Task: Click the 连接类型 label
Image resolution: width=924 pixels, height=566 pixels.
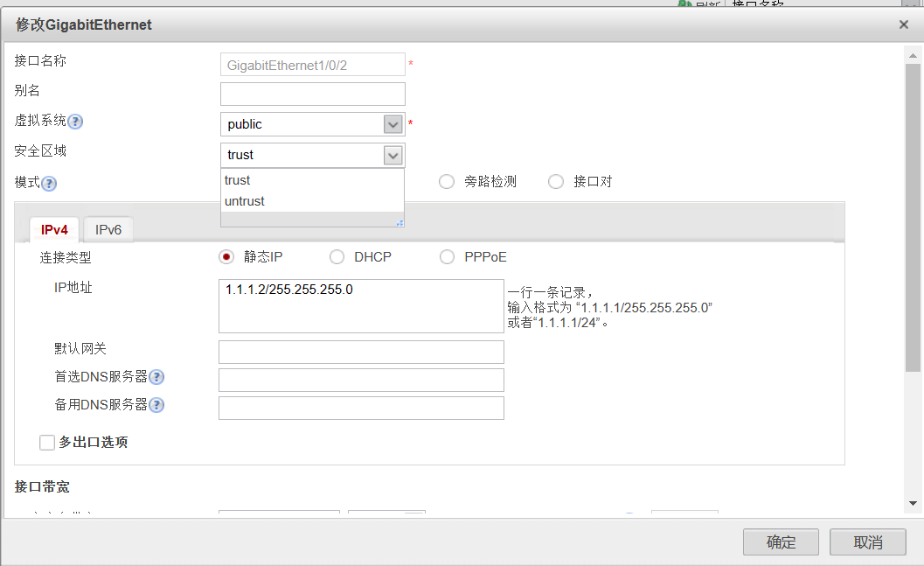Action: 66,258
